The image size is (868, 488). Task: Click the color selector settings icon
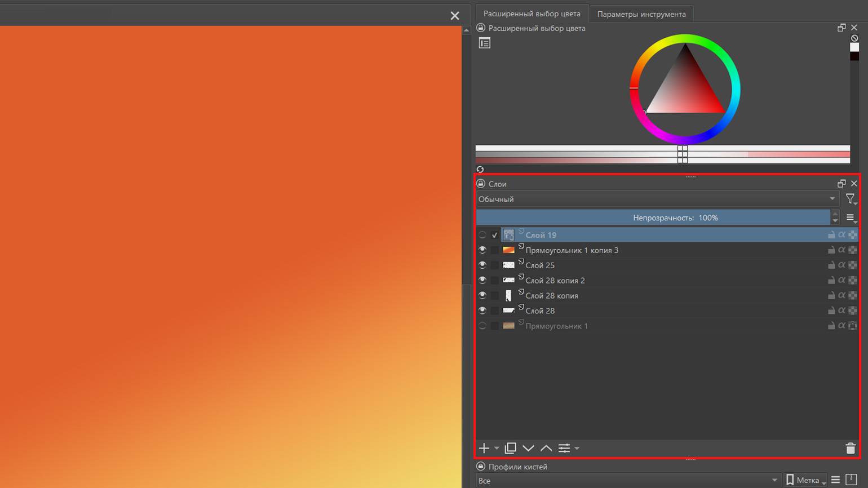tap(484, 43)
